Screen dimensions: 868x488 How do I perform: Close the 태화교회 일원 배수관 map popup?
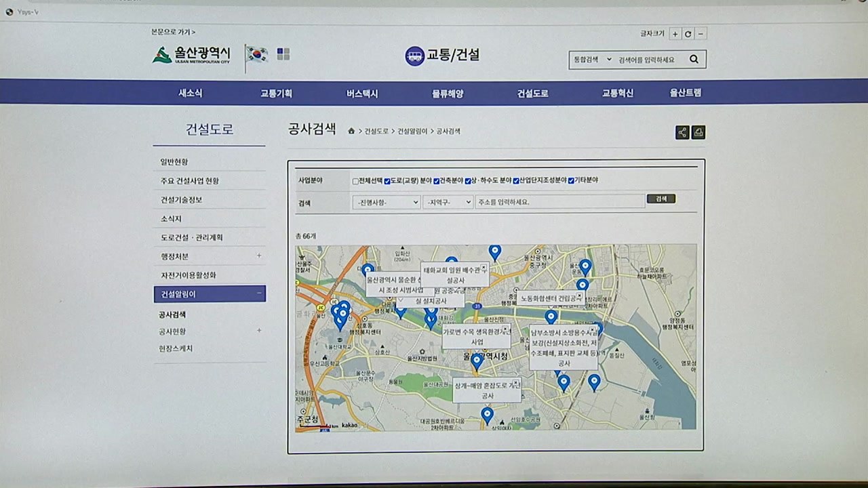(484, 268)
